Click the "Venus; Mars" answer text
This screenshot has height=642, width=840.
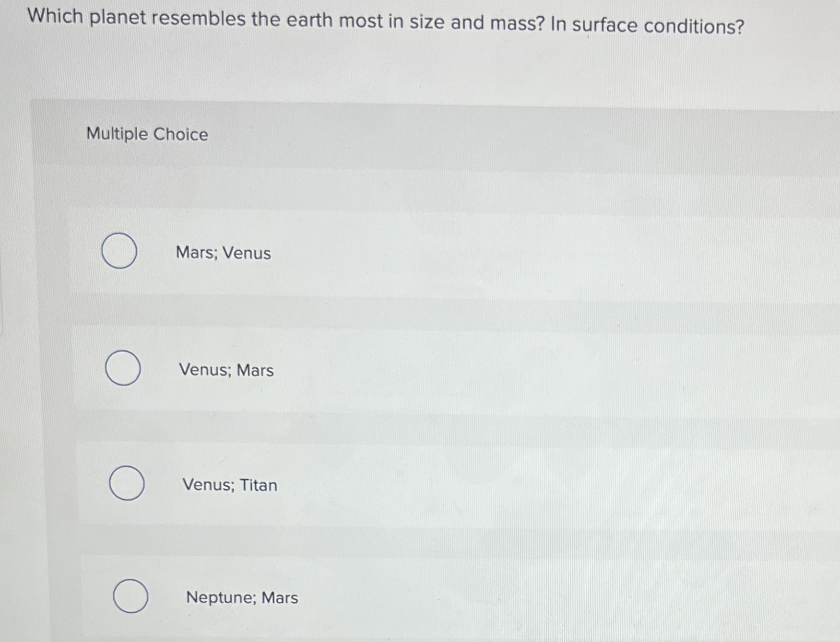225,370
